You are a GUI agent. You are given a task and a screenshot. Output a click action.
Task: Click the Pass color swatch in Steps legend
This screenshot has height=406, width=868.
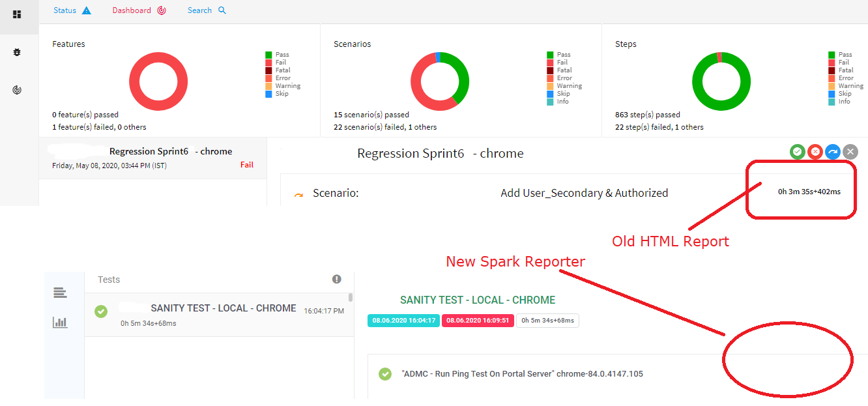click(x=833, y=54)
